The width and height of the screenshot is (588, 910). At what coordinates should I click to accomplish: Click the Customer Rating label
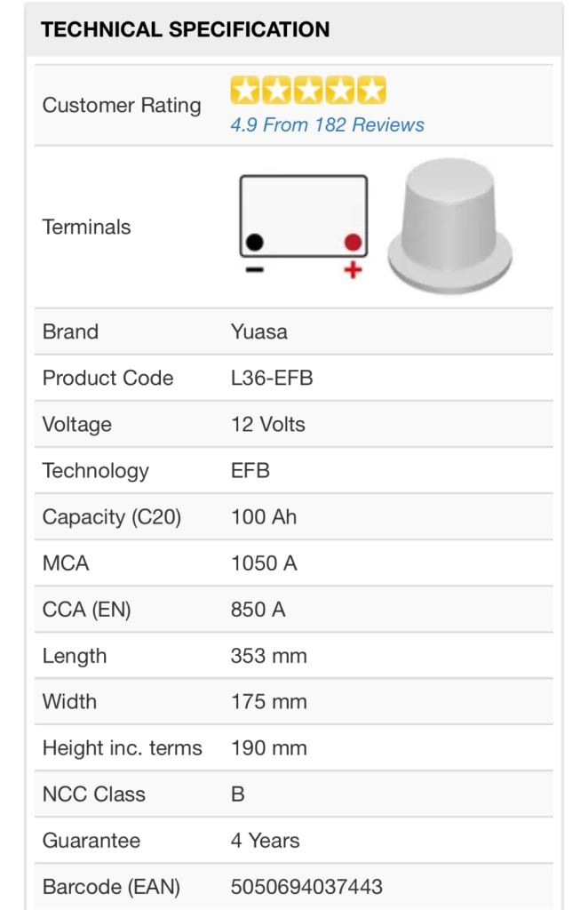(122, 106)
